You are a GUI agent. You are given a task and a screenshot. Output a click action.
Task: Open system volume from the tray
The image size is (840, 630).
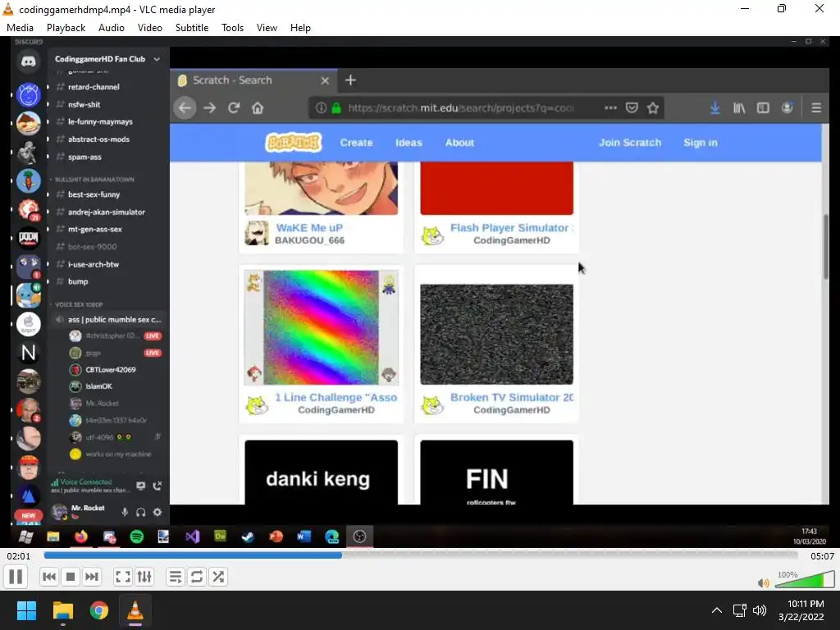click(760, 610)
